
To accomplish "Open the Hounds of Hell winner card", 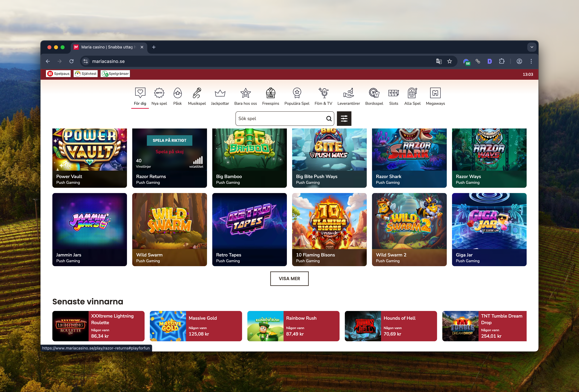I will (391, 326).
